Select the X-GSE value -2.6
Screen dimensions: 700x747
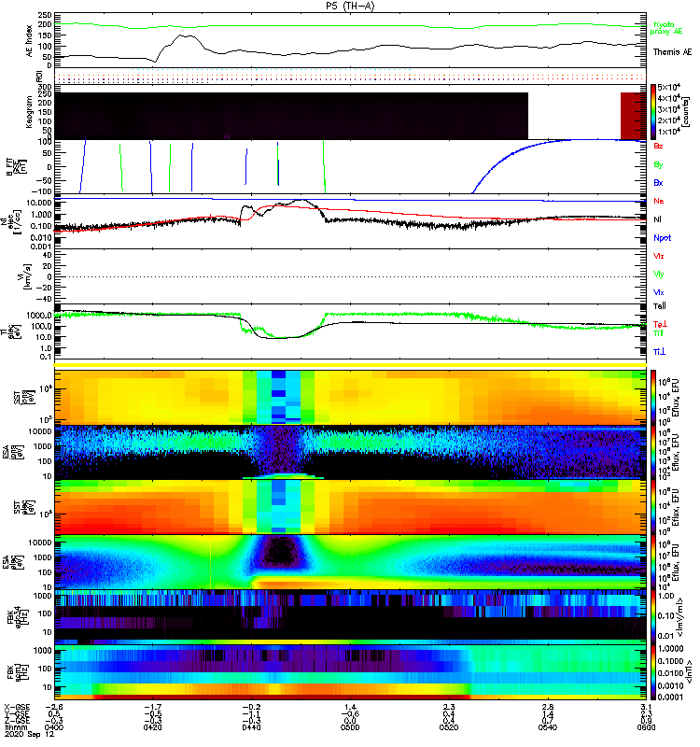pyautogui.click(x=54, y=707)
